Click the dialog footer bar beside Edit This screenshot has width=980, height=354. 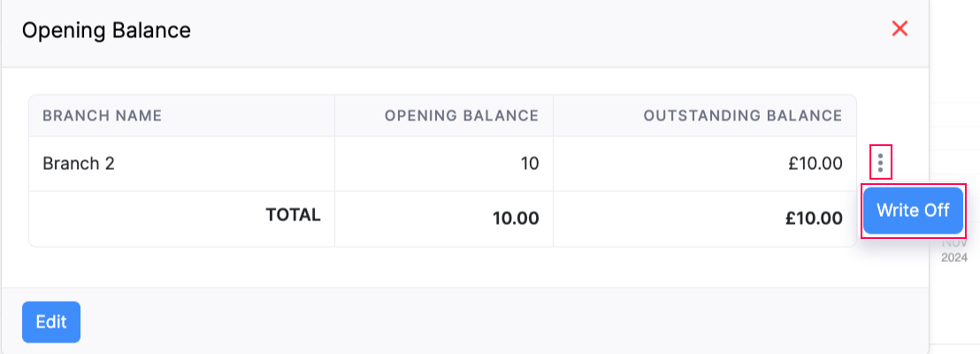click(442, 321)
